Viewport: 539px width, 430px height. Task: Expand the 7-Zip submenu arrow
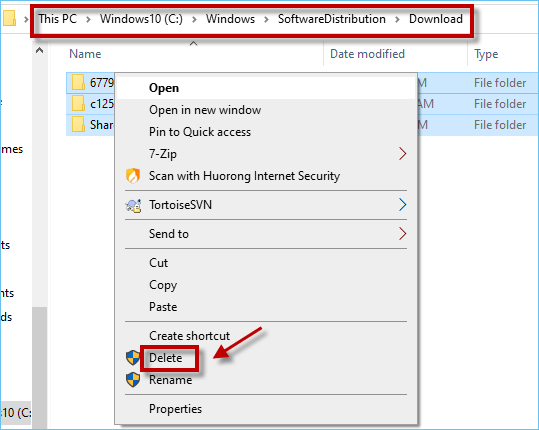[403, 154]
